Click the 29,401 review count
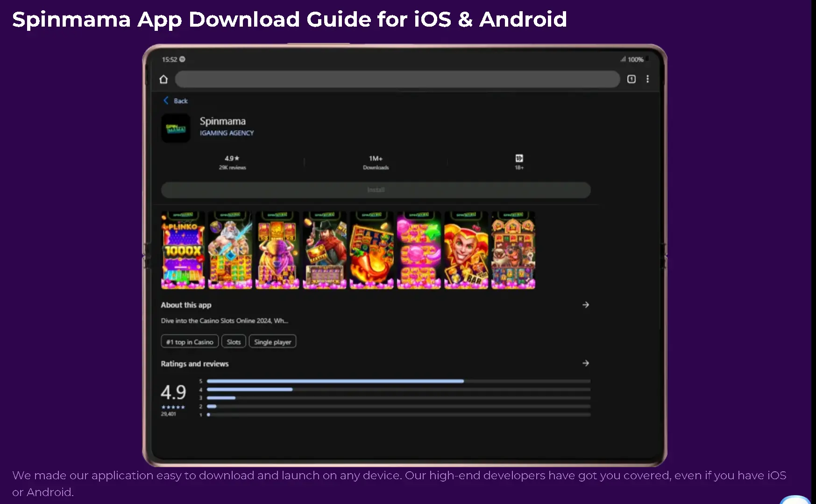 click(169, 414)
